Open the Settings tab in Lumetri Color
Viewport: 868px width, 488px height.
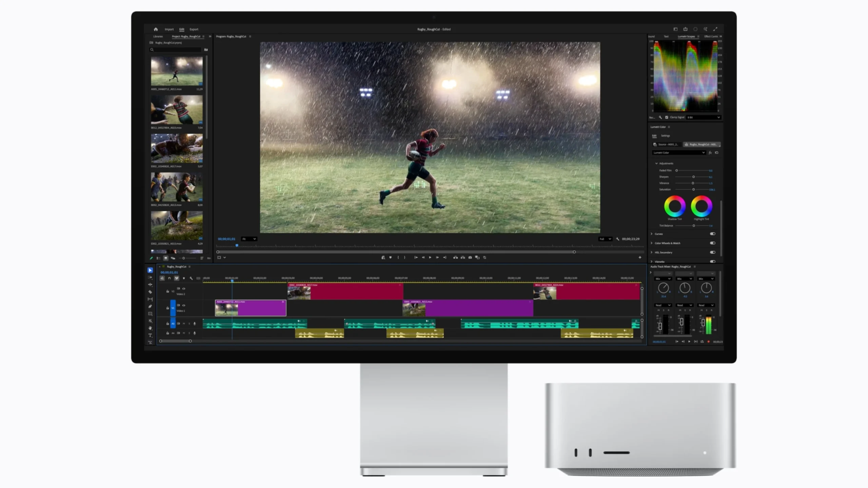pos(666,136)
